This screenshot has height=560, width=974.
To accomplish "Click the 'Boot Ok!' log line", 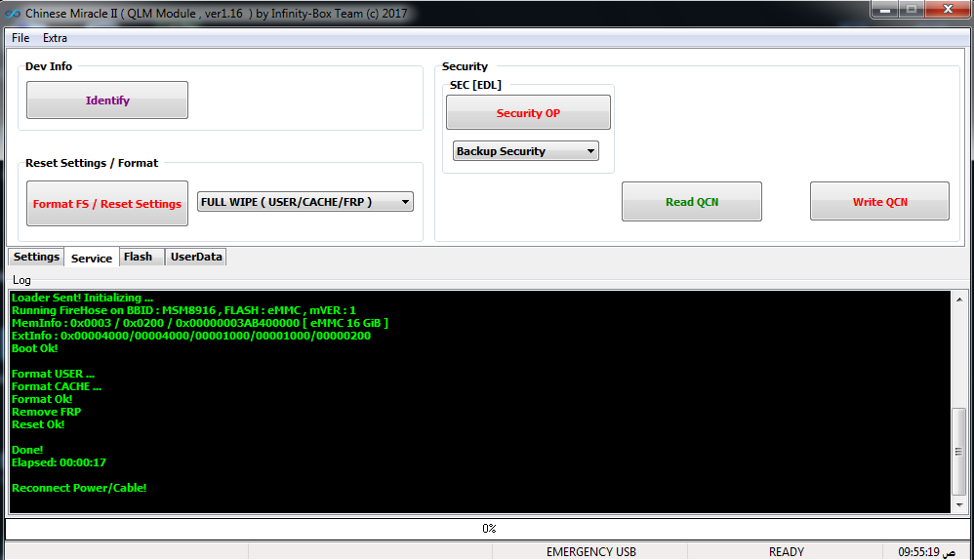I will click(x=34, y=348).
